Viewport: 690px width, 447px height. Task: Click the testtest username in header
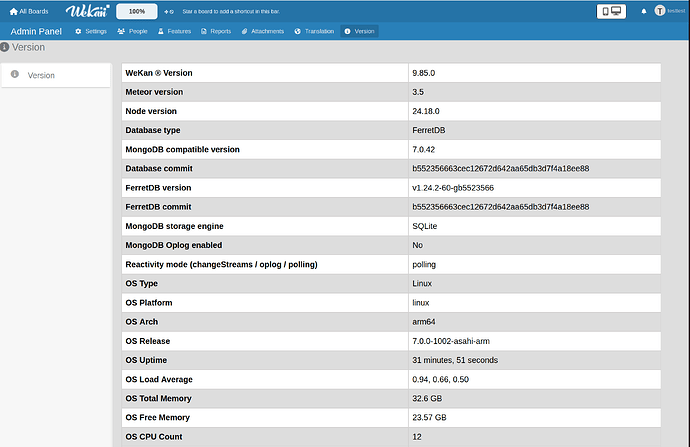click(676, 11)
